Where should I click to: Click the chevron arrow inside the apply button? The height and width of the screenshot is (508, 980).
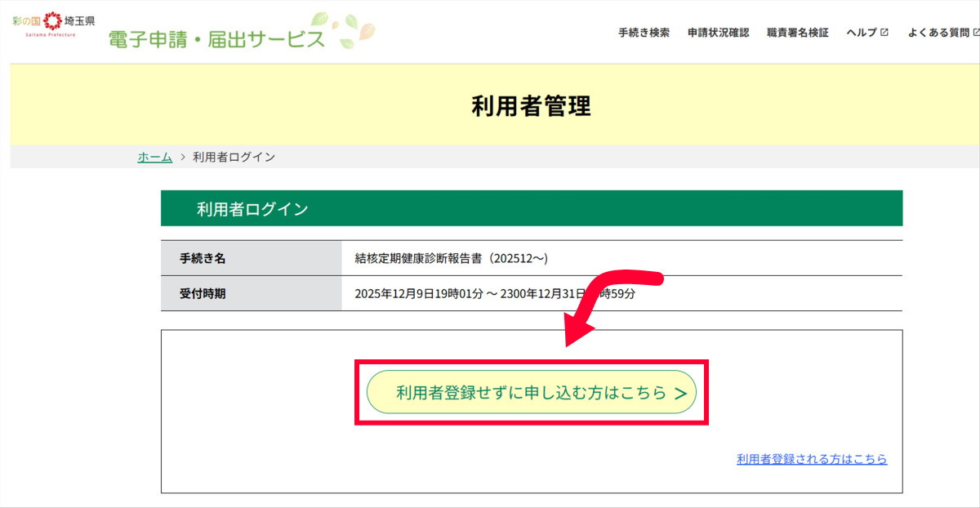click(680, 394)
